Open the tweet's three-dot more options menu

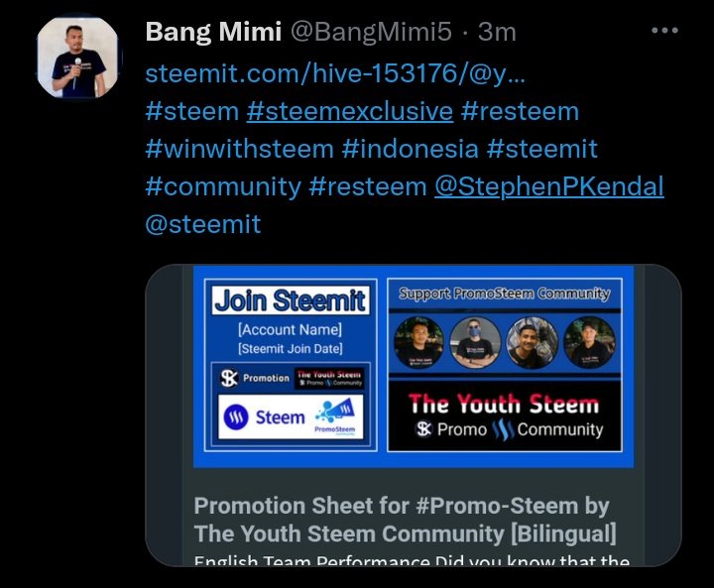[664, 31]
